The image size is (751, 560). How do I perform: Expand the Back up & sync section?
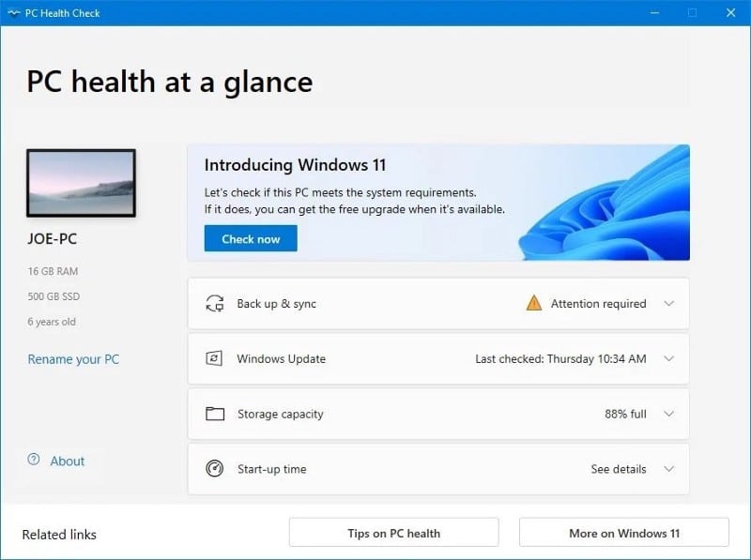coord(669,303)
